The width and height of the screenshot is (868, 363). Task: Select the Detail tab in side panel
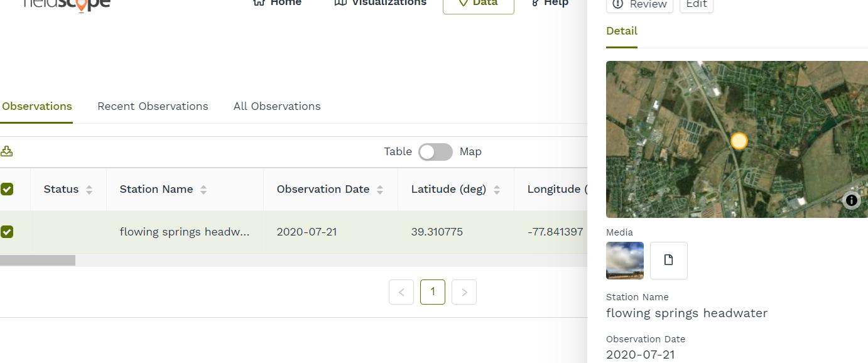pyautogui.click(x=622, y=31)
